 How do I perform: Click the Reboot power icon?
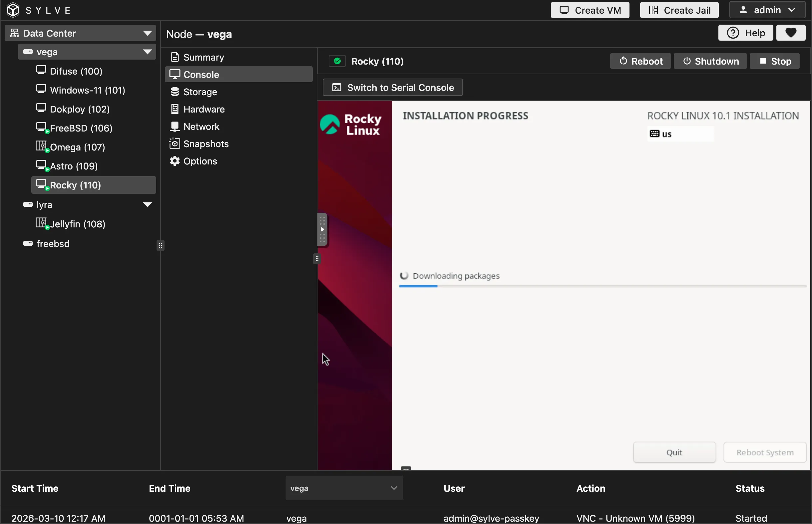(x=623, y=61)
